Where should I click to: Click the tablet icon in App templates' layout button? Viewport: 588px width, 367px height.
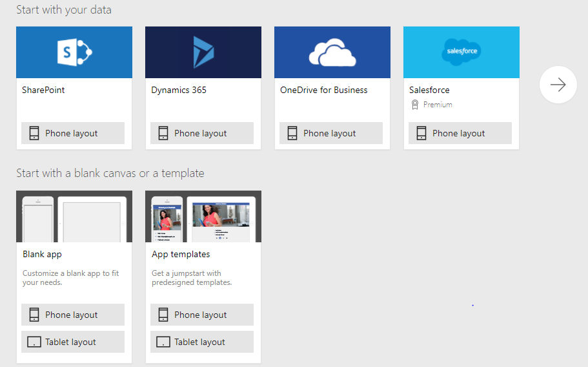click(163, 342)
